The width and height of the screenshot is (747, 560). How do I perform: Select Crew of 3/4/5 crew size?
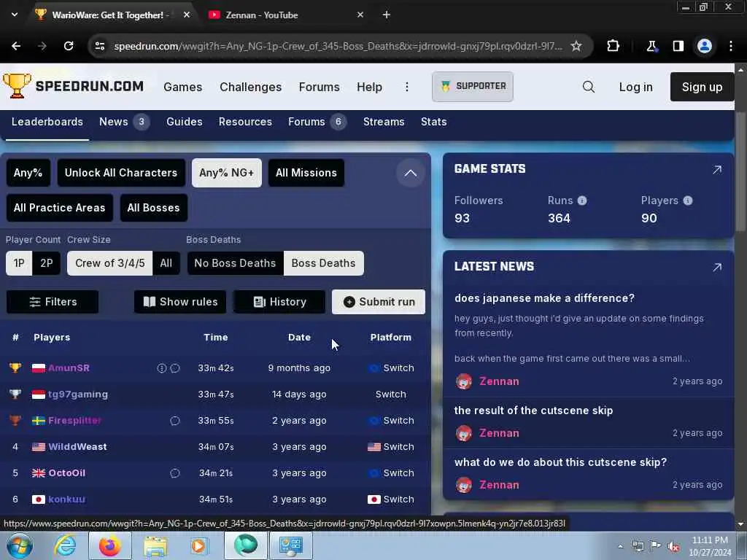(110, 262)
